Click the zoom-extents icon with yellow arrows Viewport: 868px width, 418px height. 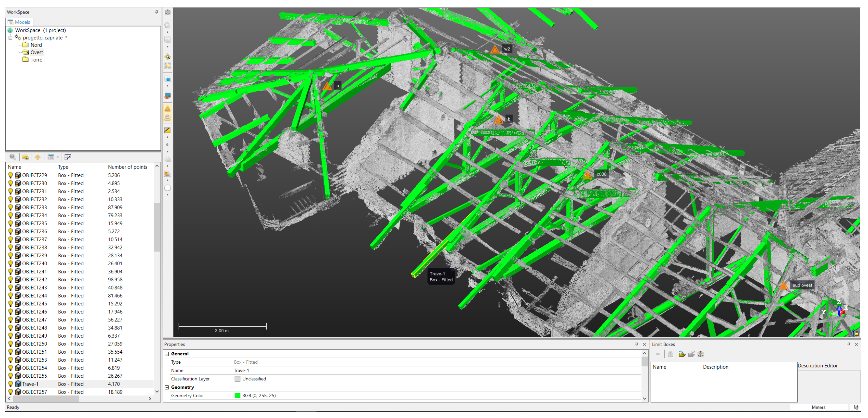pyautogui.click(x=167, y=57)
